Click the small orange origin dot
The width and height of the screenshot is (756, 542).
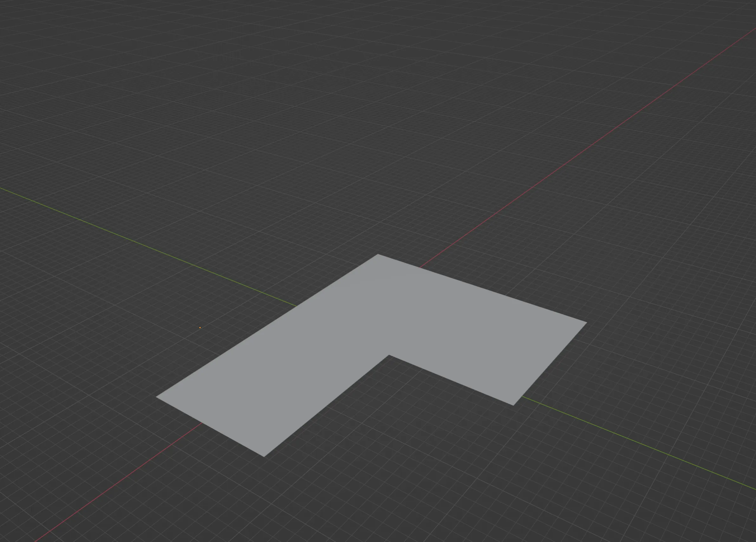(x=200, y=327)
